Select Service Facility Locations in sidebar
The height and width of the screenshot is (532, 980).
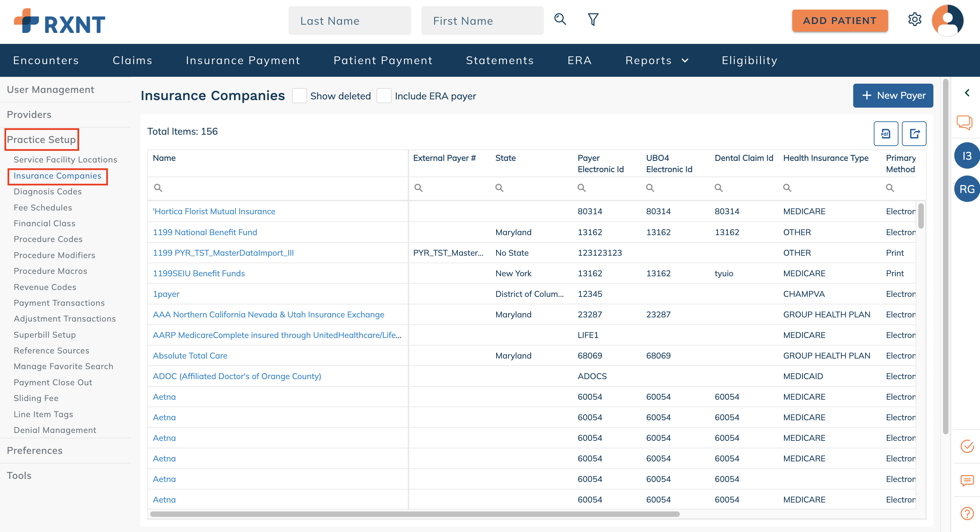click(x=65, y=159)
